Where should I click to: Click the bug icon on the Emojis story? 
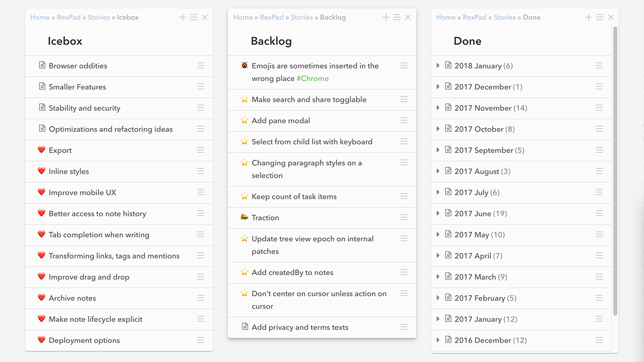pyautogui.click(x=245, y=65)
